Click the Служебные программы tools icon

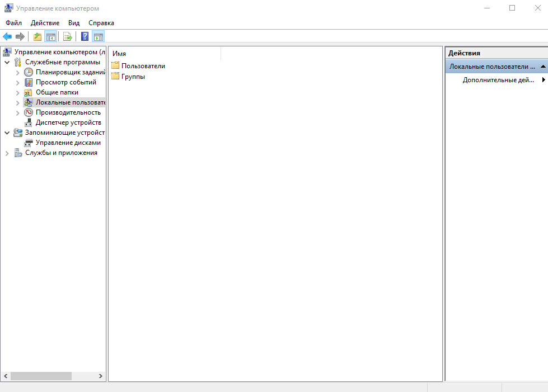point(18,62)
